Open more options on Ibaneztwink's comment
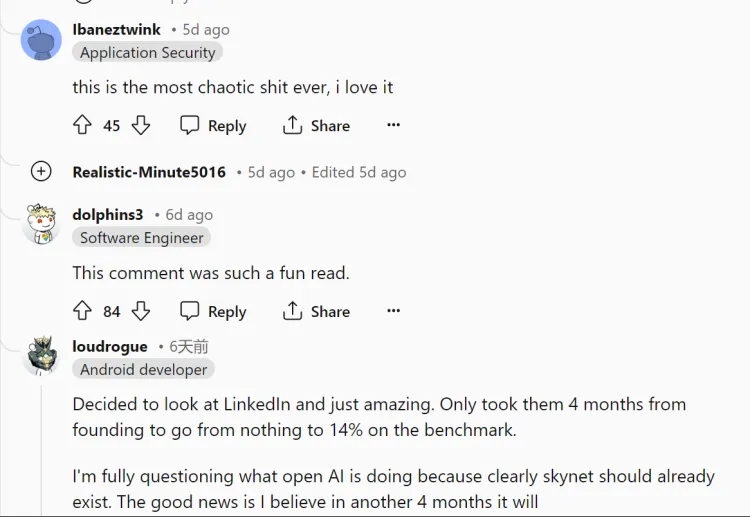This screenshot has width=750, height=517. [x=393, y=125]
